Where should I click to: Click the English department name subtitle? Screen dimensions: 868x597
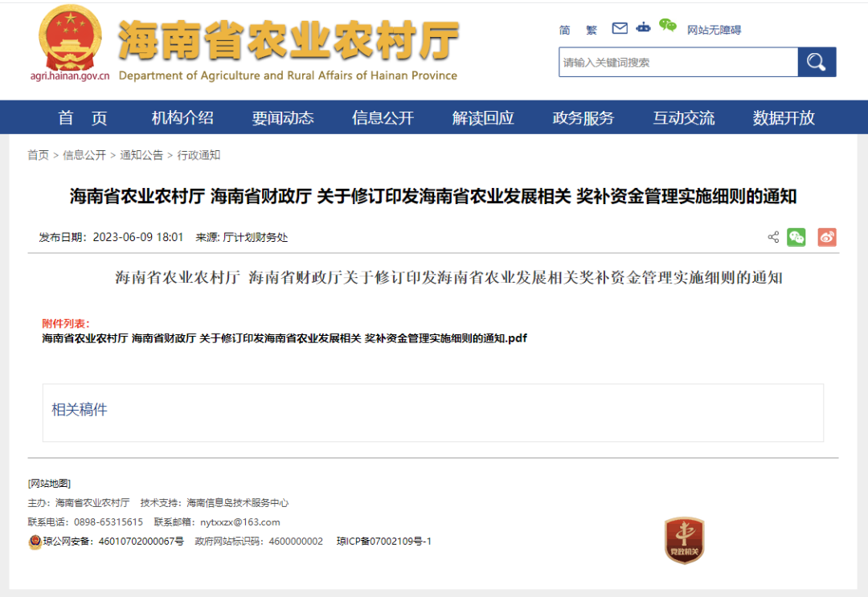pyautogui.click(x=288, y=76)
